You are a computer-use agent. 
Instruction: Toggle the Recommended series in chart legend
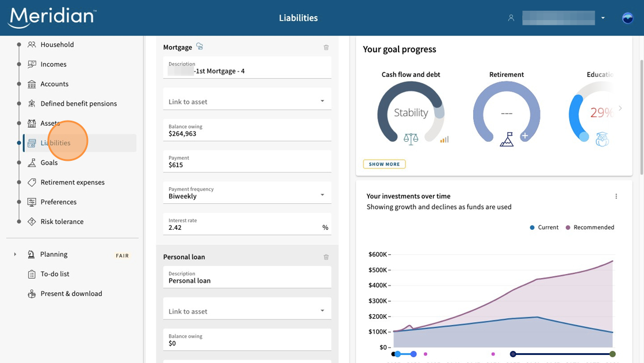tap(590, 227)
